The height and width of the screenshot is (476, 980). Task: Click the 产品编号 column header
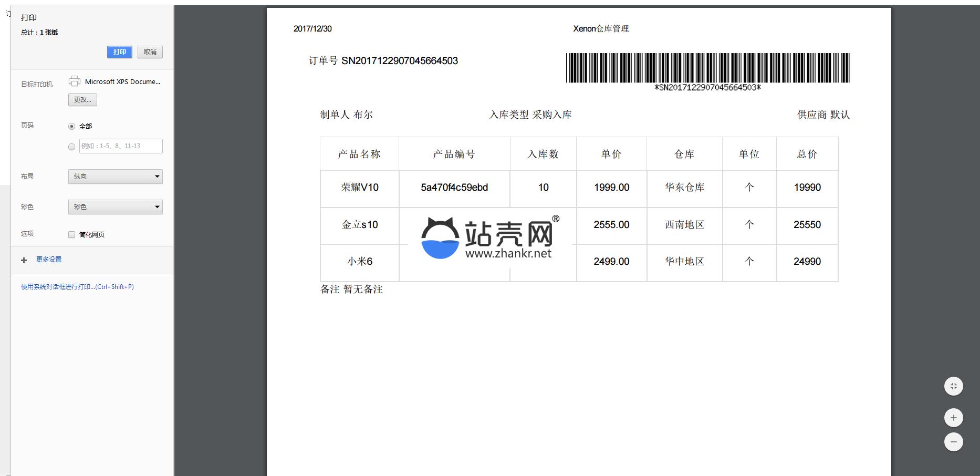[x=454, y=154]
